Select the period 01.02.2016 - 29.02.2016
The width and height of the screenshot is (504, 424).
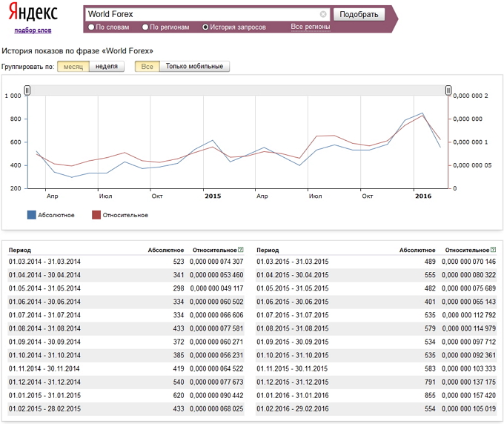293,409
